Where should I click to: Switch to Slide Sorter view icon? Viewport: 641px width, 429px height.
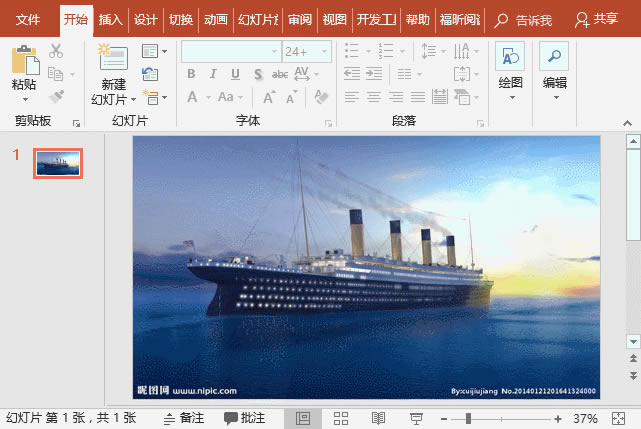(x=340, y=417)
